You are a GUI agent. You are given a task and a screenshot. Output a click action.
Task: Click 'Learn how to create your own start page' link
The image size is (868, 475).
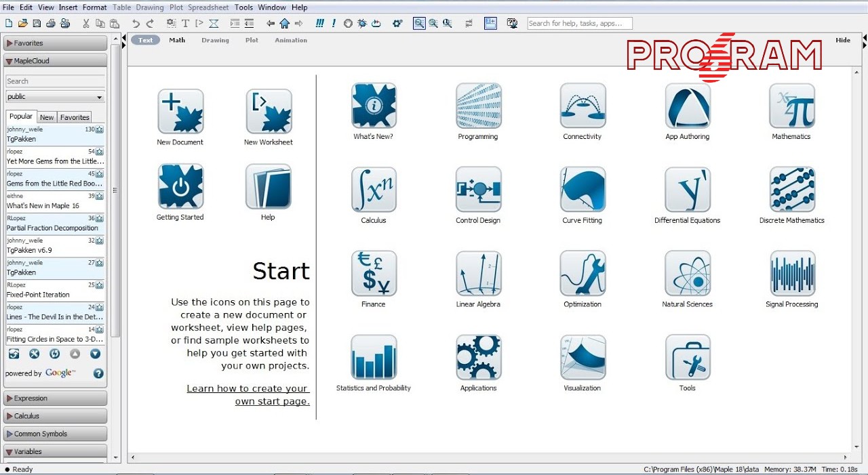pyautogui.click(x=248, y=395)
